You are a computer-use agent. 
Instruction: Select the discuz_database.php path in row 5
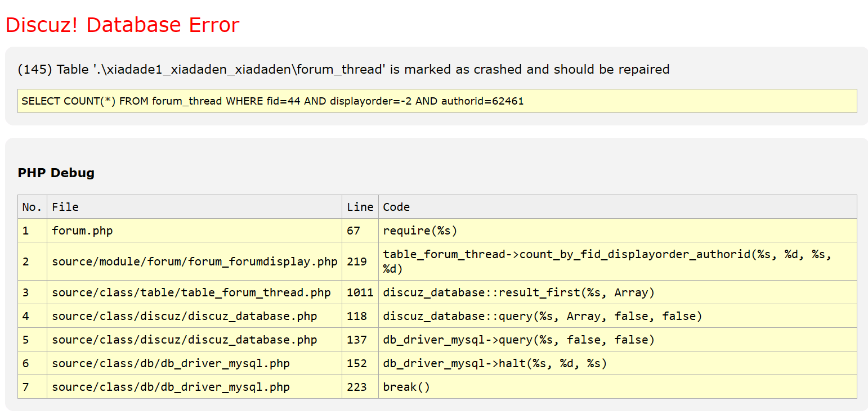coord(194,340)
